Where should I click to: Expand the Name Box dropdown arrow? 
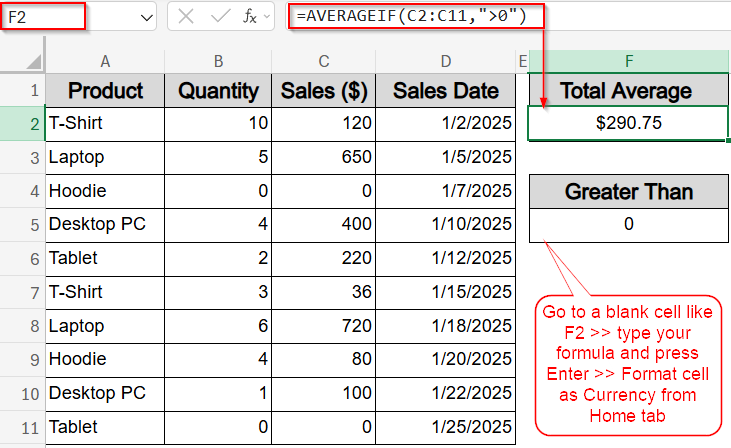146,18
